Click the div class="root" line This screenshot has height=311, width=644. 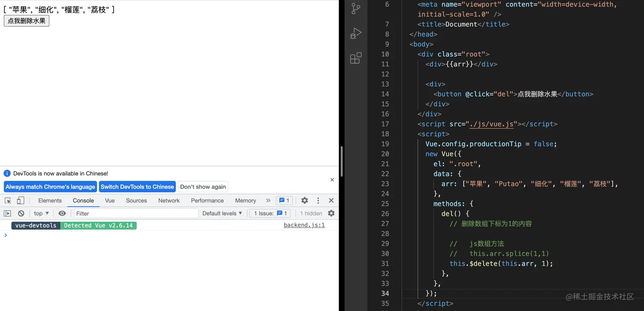[453, 54]
